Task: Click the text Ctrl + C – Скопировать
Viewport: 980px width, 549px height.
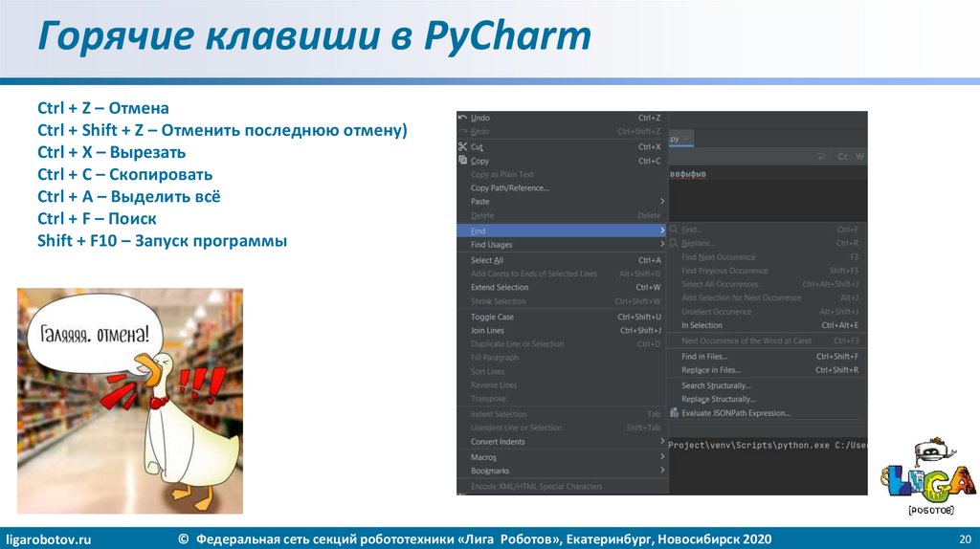Action: point(125,174)
